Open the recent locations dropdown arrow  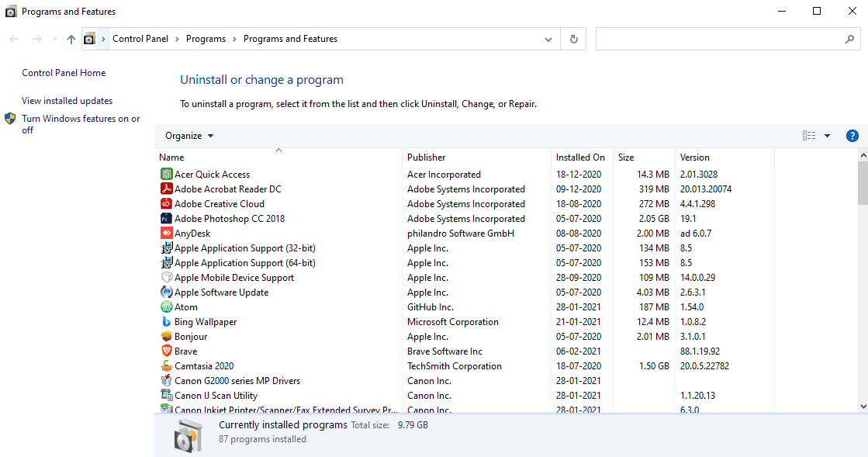[x=55, y=39]
